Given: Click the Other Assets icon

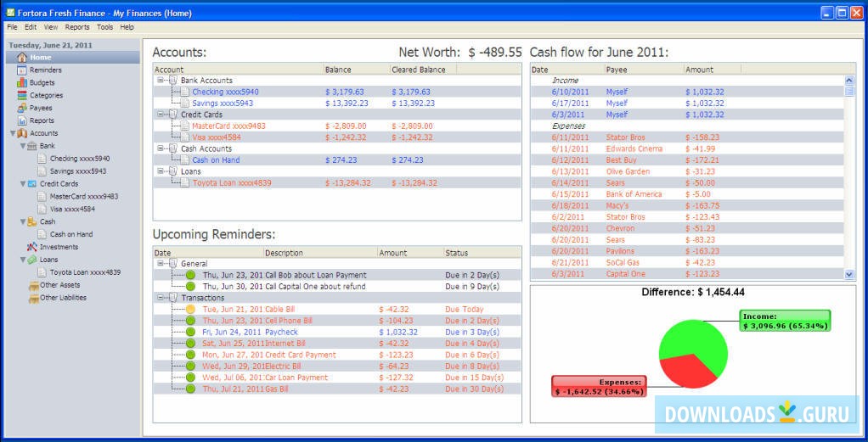Looking at the screenshot, I should click(33, 285).
